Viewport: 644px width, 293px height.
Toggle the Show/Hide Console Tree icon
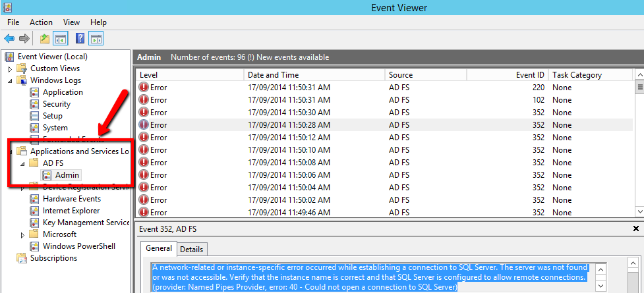[x=61, y=39]
